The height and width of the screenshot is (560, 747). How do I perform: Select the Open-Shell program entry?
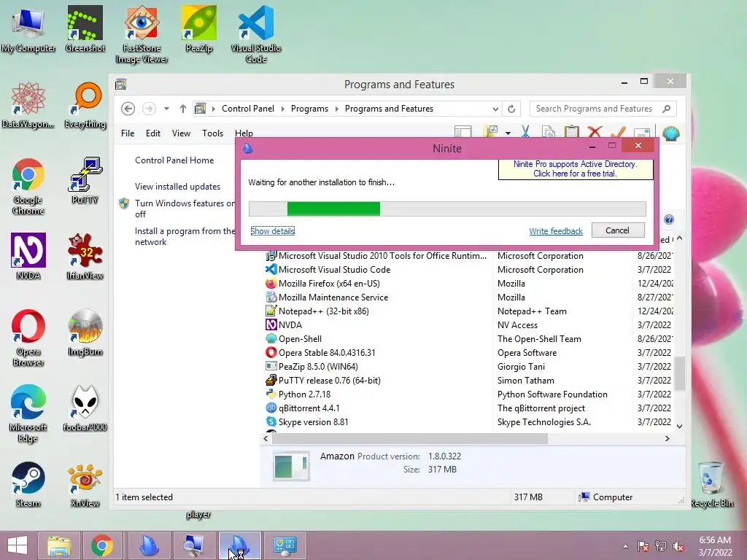(x=470, y=339)
